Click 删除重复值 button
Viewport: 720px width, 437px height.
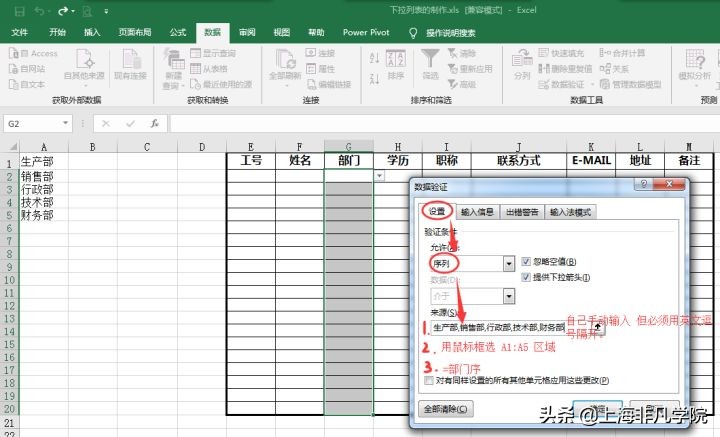(x=565, y=69)
